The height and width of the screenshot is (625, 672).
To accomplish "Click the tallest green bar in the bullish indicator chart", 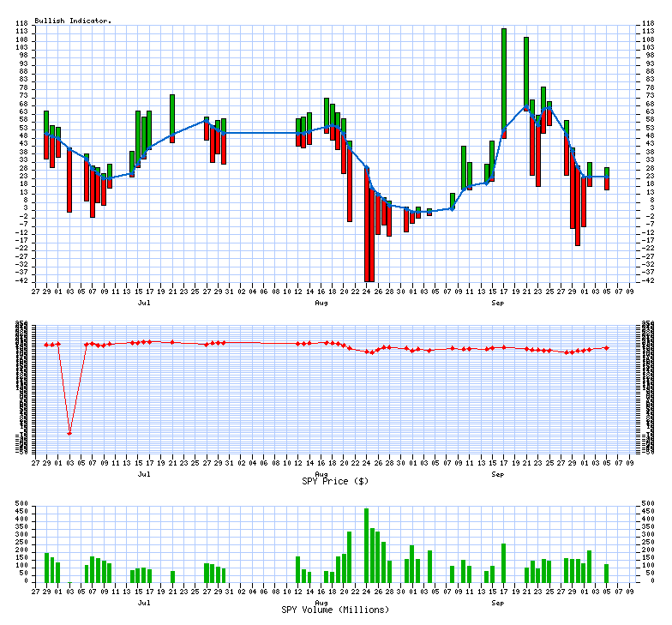I will 504,77.
